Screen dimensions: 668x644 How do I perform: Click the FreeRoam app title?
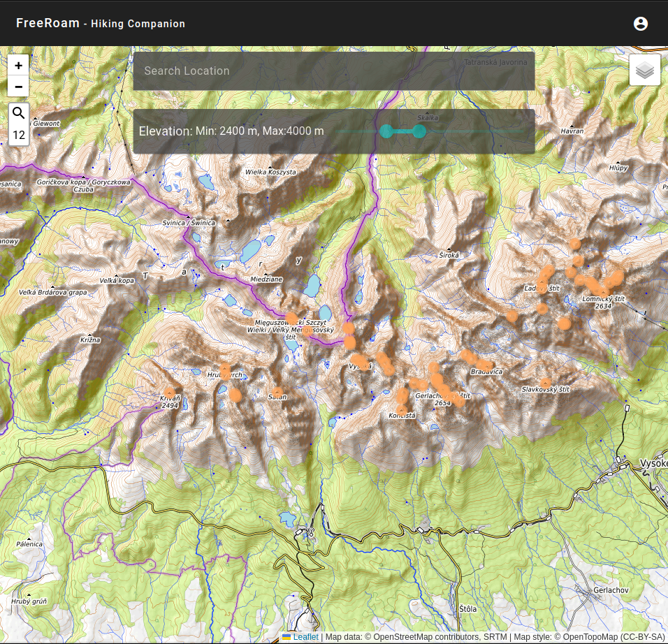48,23
